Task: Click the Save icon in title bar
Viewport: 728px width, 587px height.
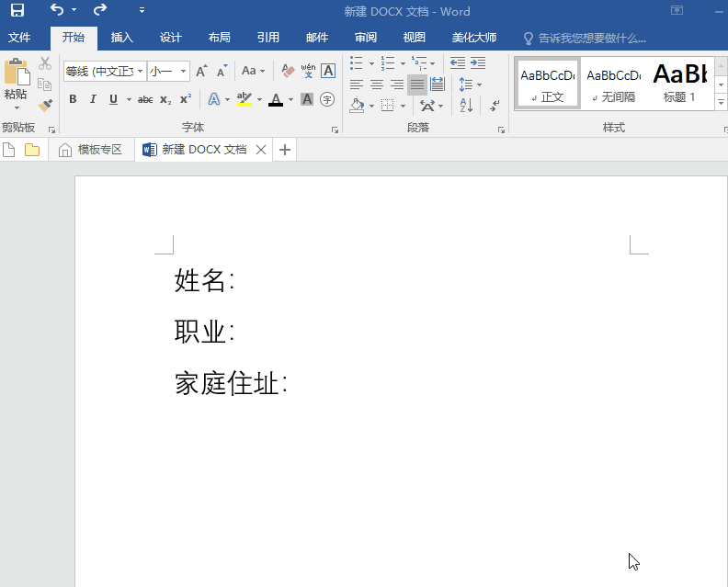Action: coord(17,11)
